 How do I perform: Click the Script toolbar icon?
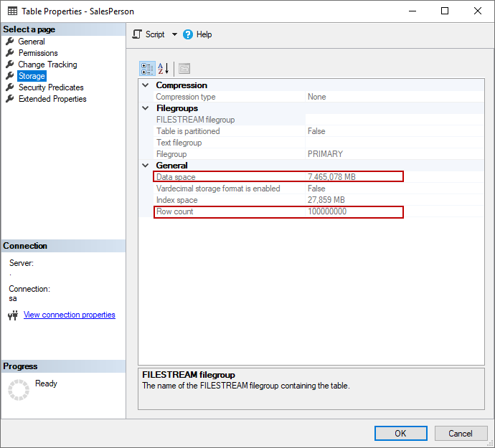point(138,34)
